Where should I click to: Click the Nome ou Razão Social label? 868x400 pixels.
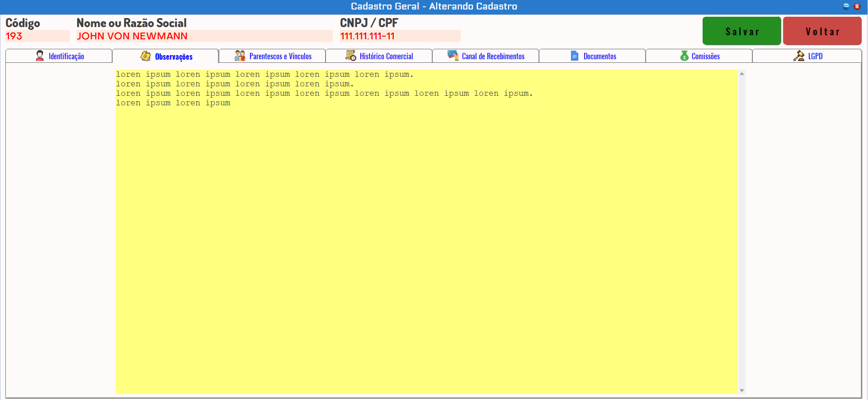pyautogui.click(x=132, y=23)
